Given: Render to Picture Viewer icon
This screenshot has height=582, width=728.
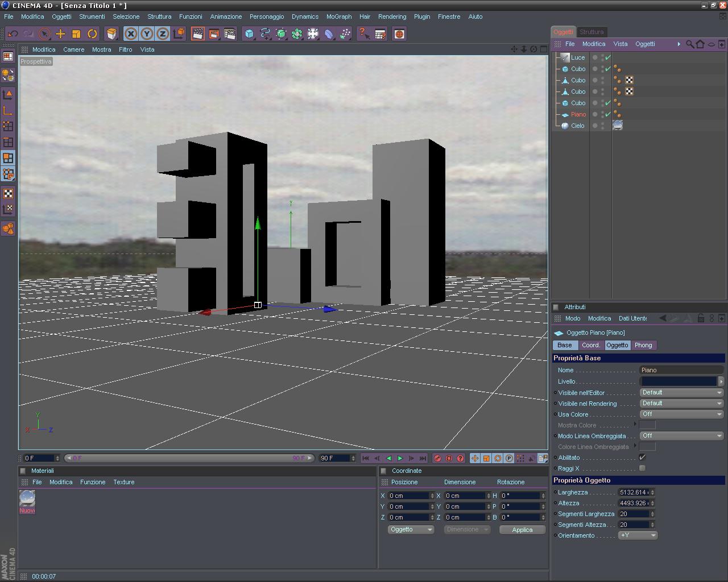Looking at the screenshot, I should tap(214, 34).
